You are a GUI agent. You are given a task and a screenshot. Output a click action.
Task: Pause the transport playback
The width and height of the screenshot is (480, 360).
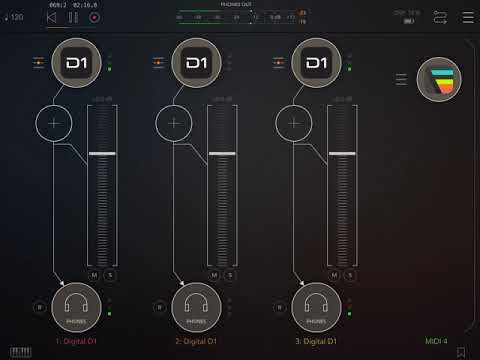[73, 17]
